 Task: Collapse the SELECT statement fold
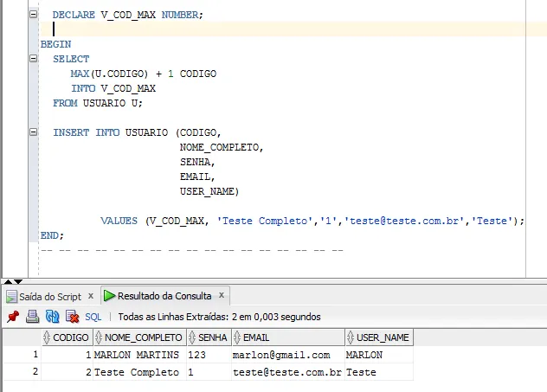[x=33, y=59]
